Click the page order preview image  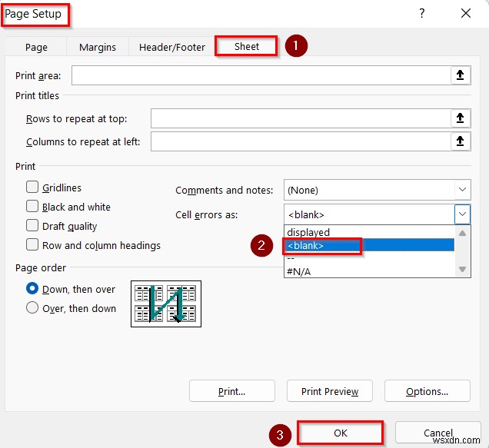coord(166,304)
